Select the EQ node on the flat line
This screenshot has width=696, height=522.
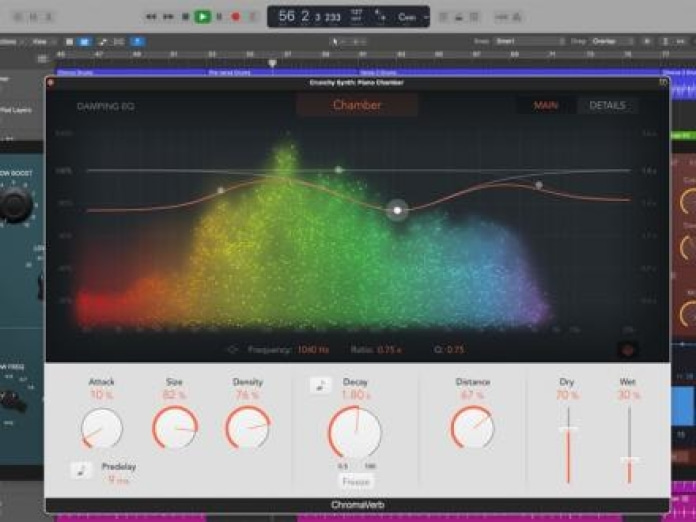pyautogui.click(x=339, y=170)
